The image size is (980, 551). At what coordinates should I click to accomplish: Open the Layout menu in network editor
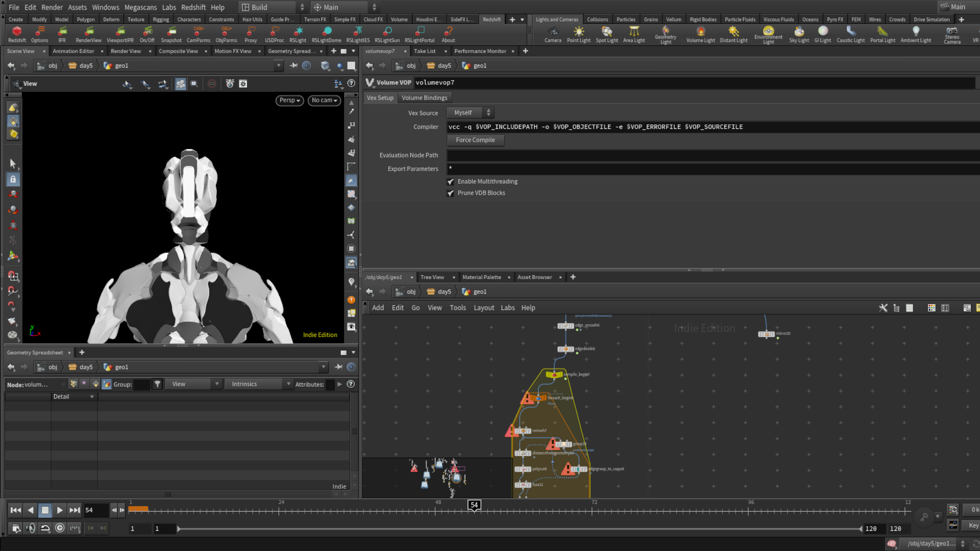point(483,308)
